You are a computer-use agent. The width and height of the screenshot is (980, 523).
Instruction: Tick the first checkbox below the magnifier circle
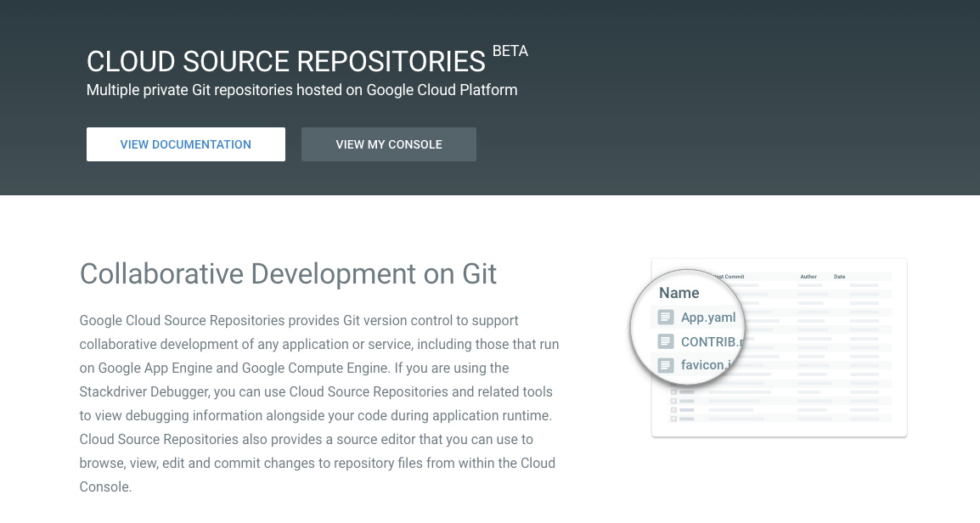[673, 391]
